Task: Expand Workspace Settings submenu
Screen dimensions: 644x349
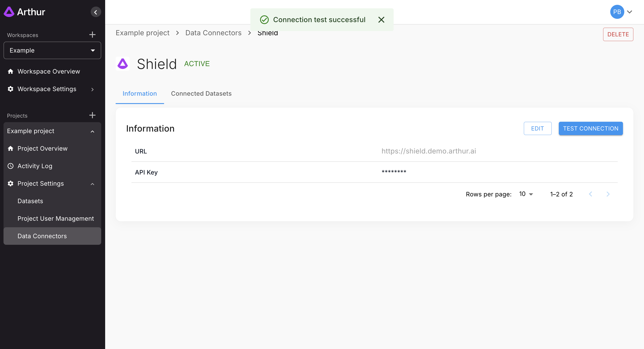Action: coord(92,89)
